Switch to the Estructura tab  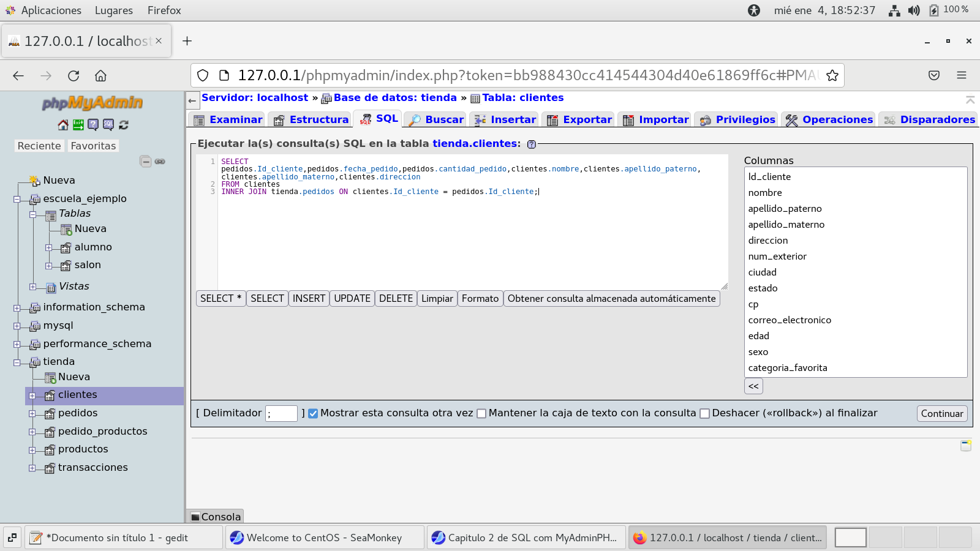pyautogui.click(x=312, y=120)
